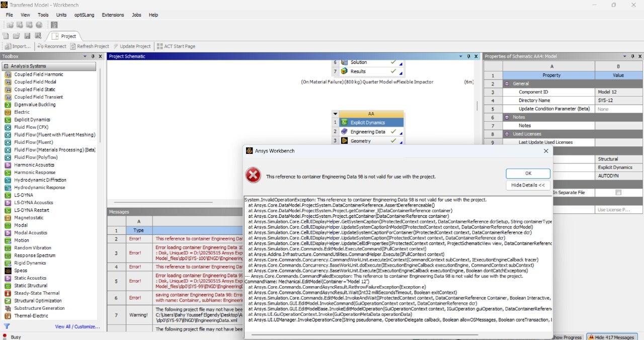Open the Properties panel dropdown arrow

click(625, 56)
